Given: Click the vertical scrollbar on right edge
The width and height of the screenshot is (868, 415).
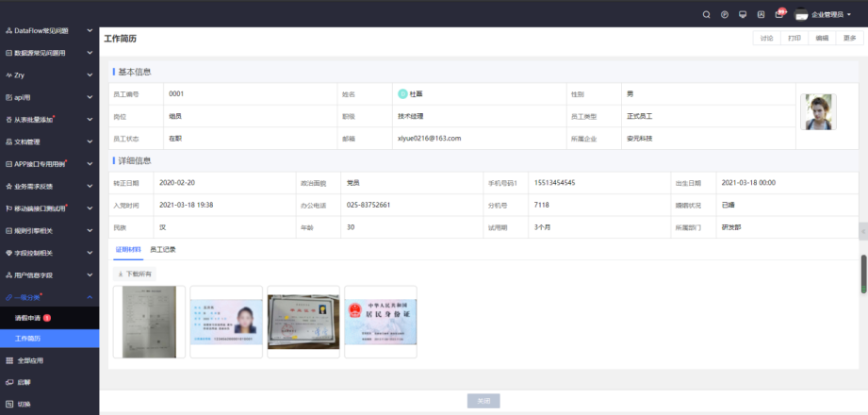Looking at the screenshot, I should [863, 274].
